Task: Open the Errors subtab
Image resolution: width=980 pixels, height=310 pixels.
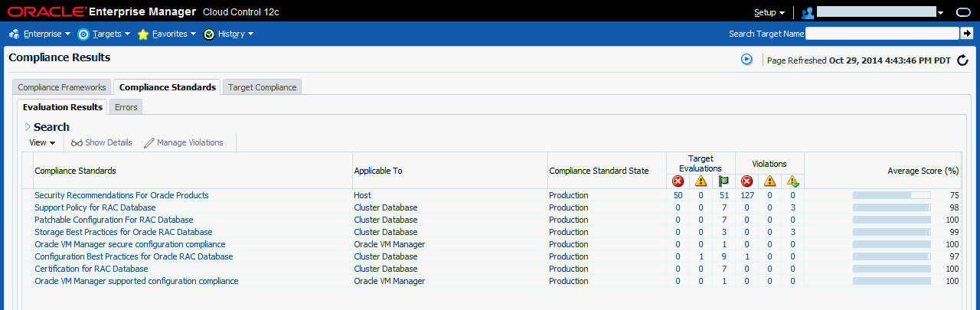Action: (126, 107)
